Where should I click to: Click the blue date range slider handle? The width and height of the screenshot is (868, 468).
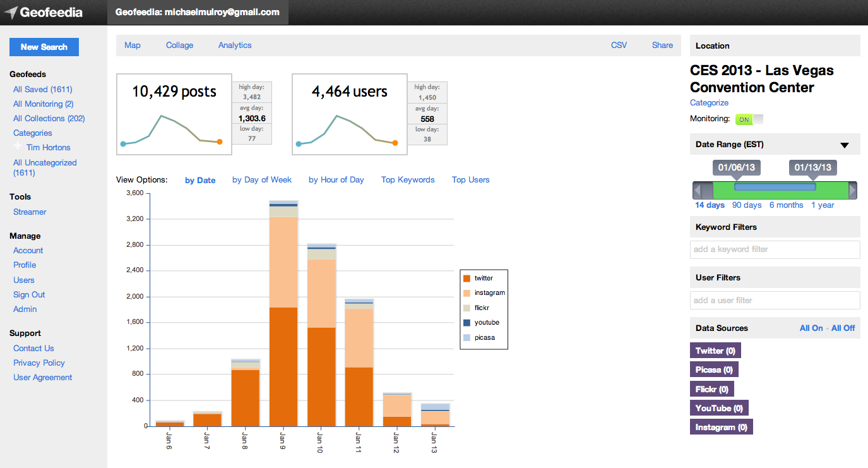(x=775, y=187)
